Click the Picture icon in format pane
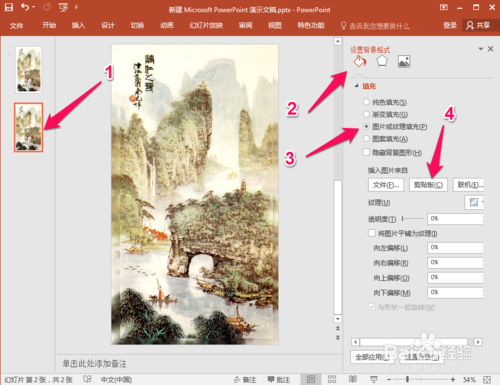Screen dimensions: 500x385 404,61
